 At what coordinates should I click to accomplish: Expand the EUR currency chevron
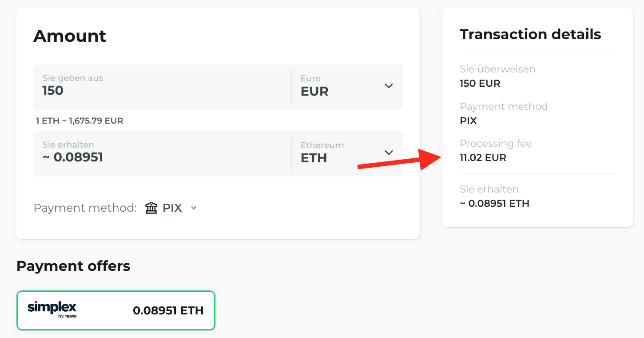pos(389,86)
